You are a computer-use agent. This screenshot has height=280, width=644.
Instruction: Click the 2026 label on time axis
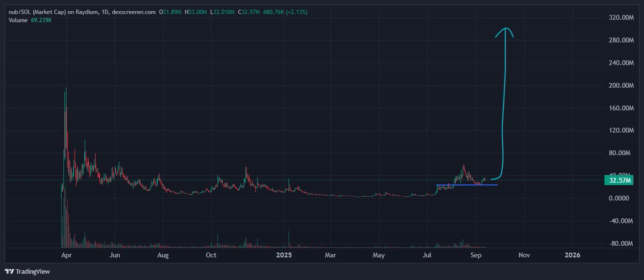coord(573,255)
